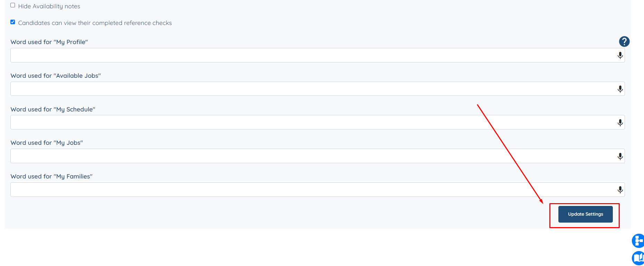The width and height of the screenshot is (644, 266).
Task: Click the 'Word used for "My Schedule"' label
Action: pos(53,109)
